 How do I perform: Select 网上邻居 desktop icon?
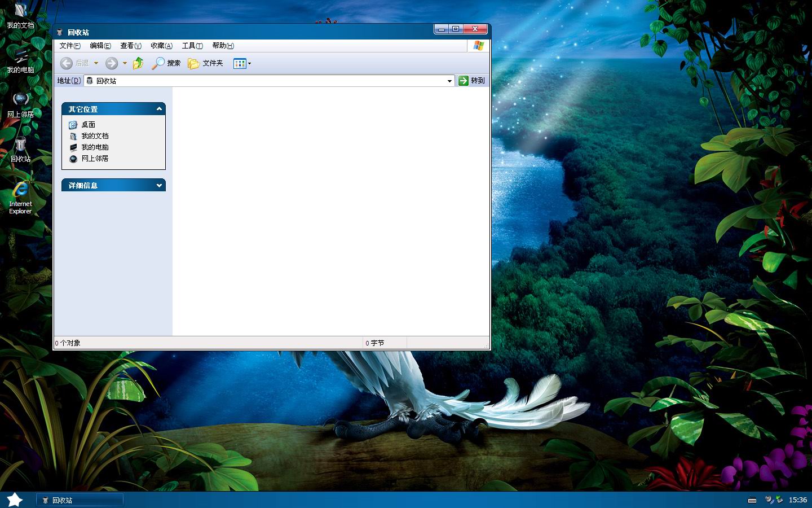tap(20, 106)
